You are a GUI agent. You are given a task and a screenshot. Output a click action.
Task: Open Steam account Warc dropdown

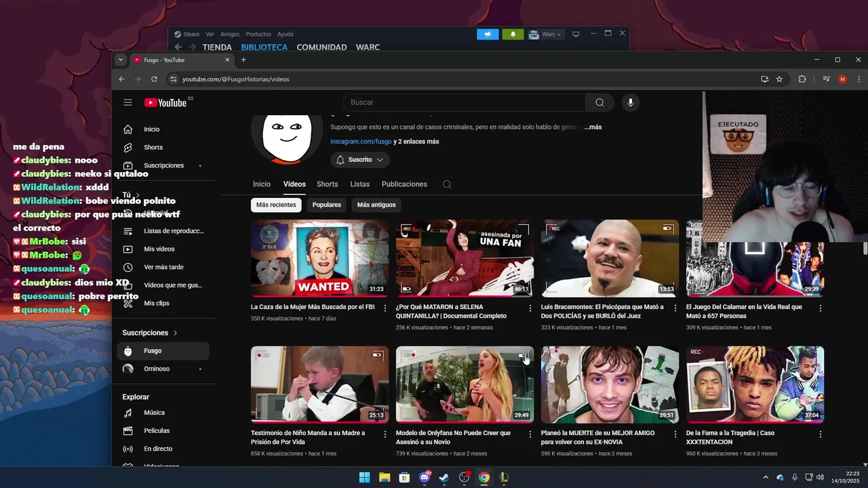tap(545, 34)
